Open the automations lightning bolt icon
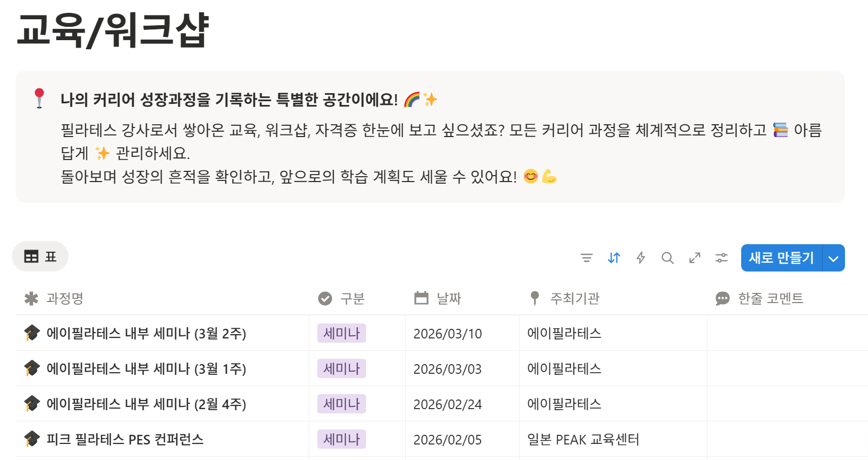 [x=641, y=258]
